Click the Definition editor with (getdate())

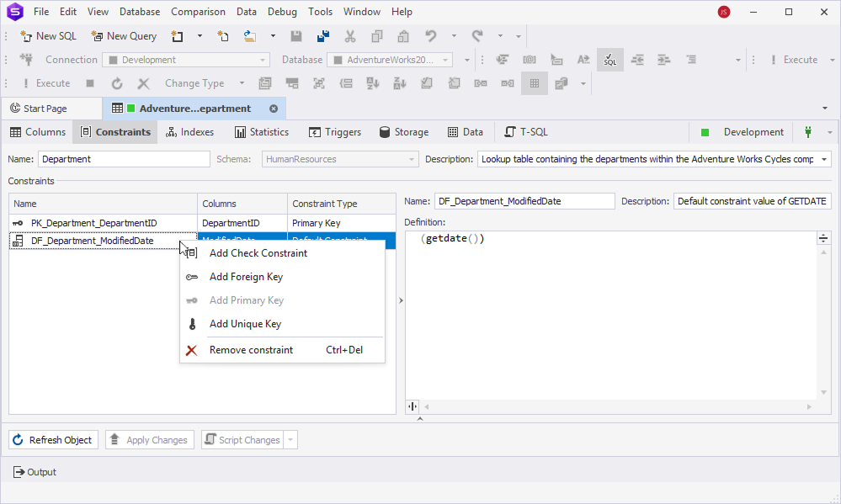pos(610,316)
